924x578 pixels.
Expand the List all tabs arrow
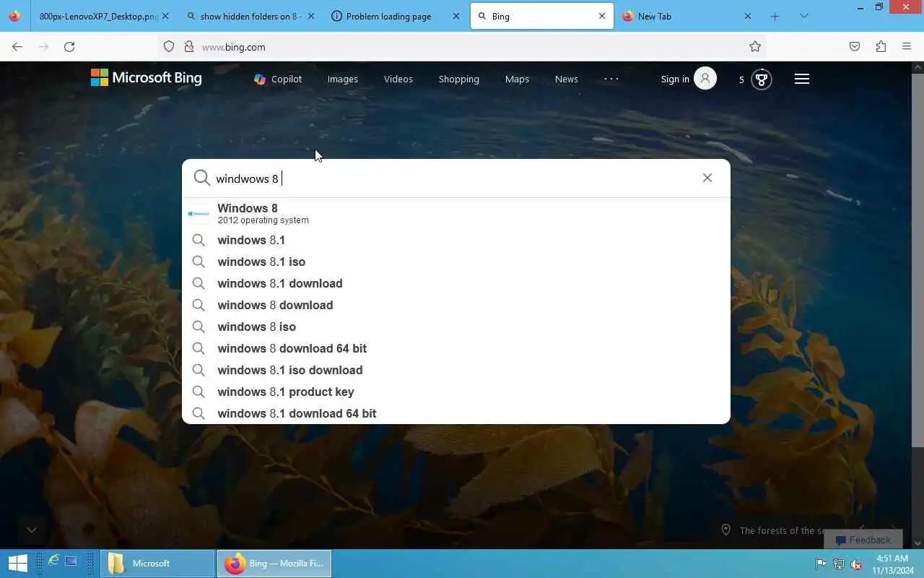(x=804, y=16)
